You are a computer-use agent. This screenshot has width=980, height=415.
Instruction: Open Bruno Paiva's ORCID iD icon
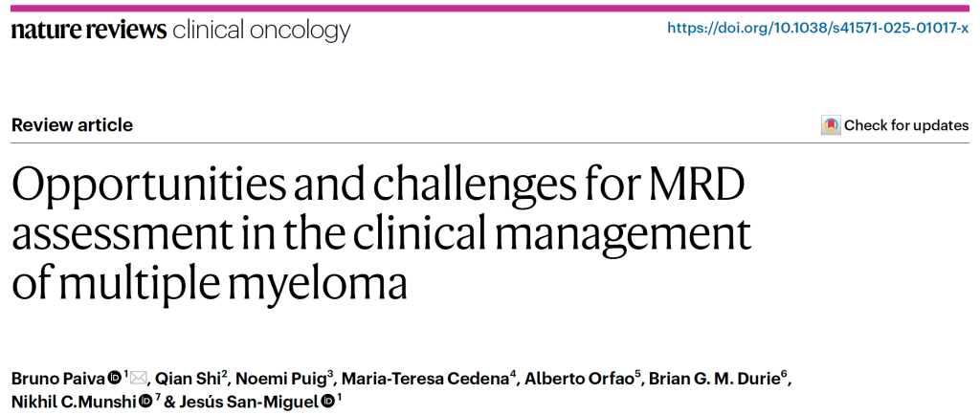coord(115,378)
